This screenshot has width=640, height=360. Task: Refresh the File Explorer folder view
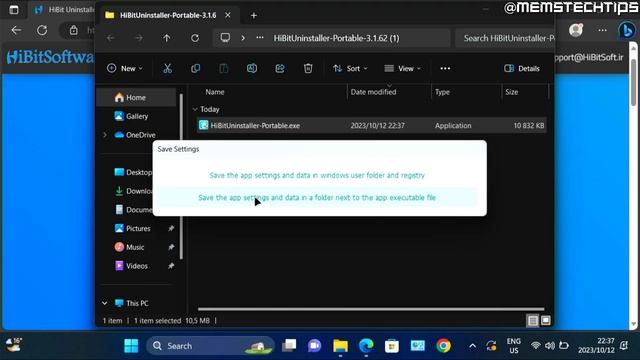195,38
